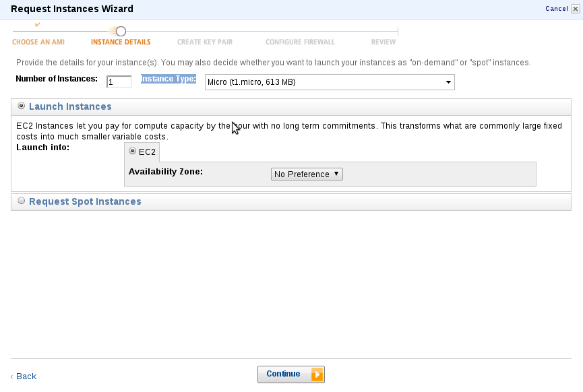Image resolution: width=583 pixels, height=392 pixels.
Task: Select the EC2 radio button
Action: pos(132,151)
